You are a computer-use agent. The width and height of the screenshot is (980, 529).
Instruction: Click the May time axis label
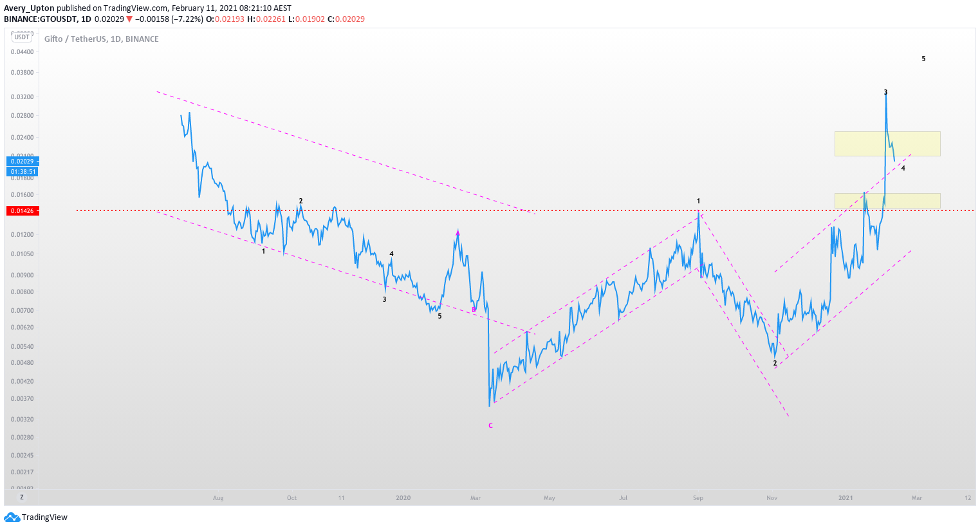pyautogui.click(x=549, y=498)
